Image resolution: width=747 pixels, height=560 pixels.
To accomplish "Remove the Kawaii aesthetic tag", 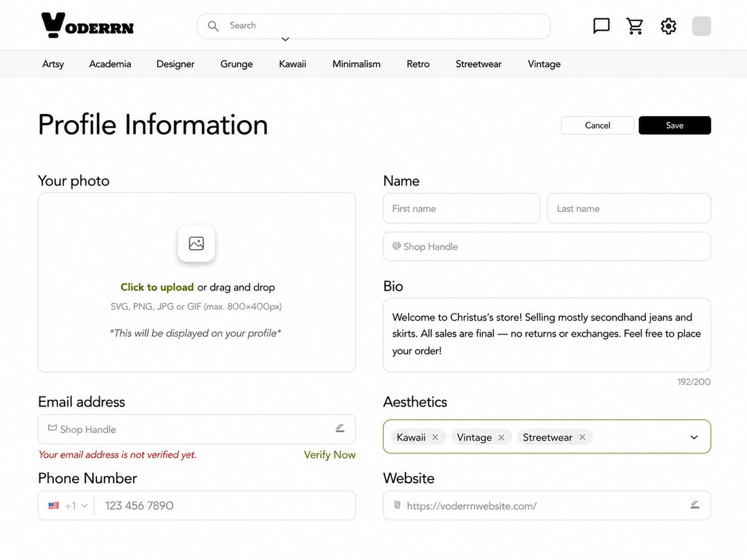I will pos(435,437).
